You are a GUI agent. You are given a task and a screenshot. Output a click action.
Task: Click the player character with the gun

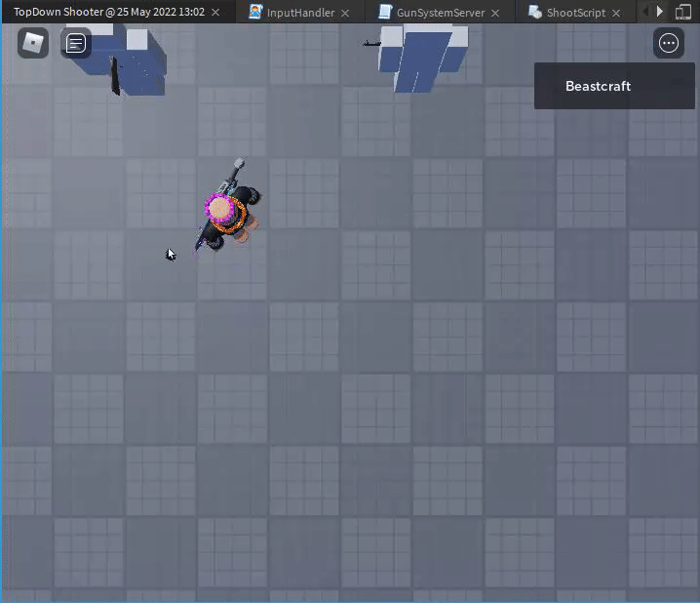pos(228,209)
